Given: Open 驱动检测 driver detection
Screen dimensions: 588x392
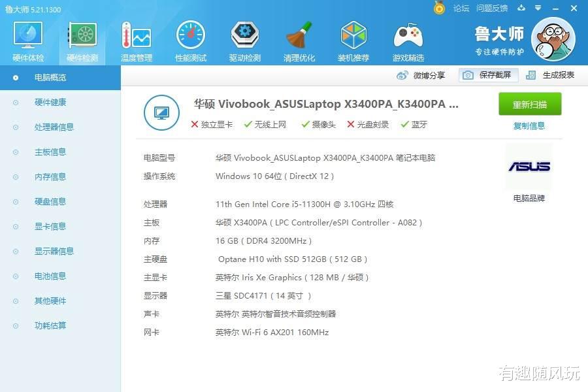Looking at the screenshot, I should [x=244, y=39].
